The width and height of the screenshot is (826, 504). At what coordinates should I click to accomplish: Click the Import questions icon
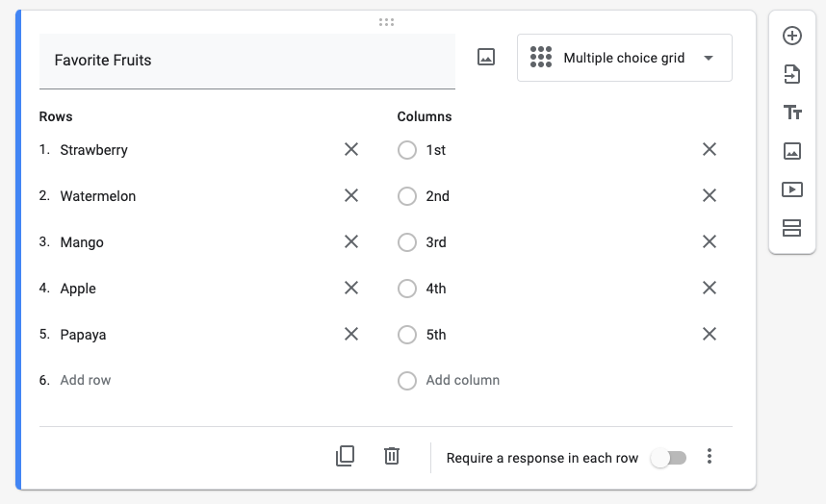(x=791, y=74)
